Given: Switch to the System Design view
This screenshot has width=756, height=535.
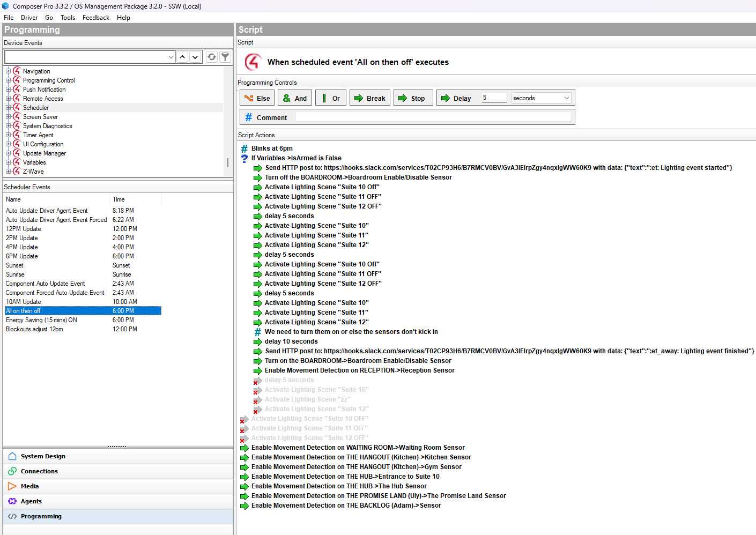Looking at the screenshot, I should tap(43, 456).
